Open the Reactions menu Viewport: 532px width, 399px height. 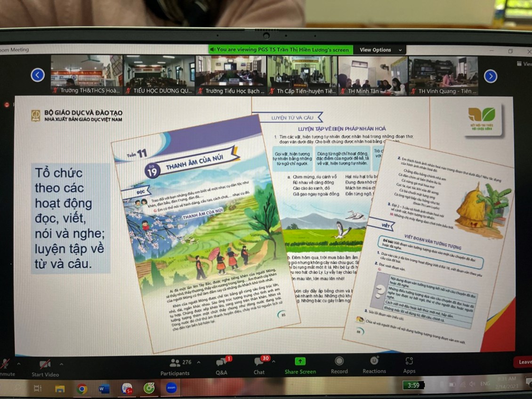[374, 365]
